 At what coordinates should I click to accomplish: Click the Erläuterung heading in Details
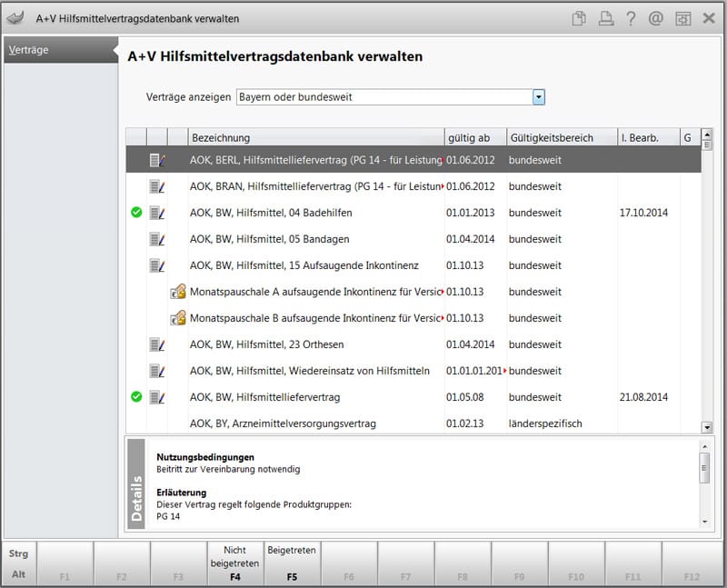coord(181,493)
